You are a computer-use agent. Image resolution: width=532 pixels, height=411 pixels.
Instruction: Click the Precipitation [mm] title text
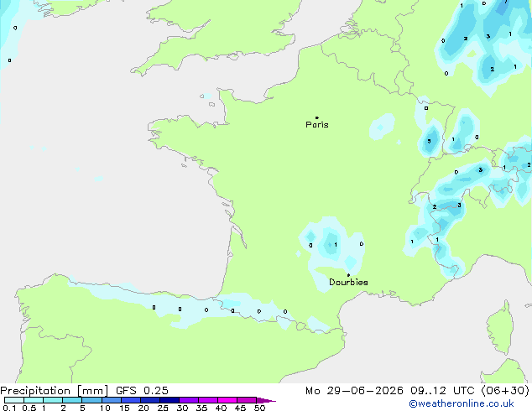(x=55, y=391)
